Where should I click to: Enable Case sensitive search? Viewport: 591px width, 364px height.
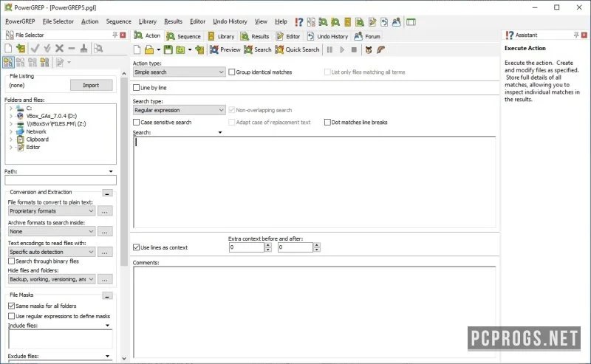pyautogui.click(x=136, y=122)
